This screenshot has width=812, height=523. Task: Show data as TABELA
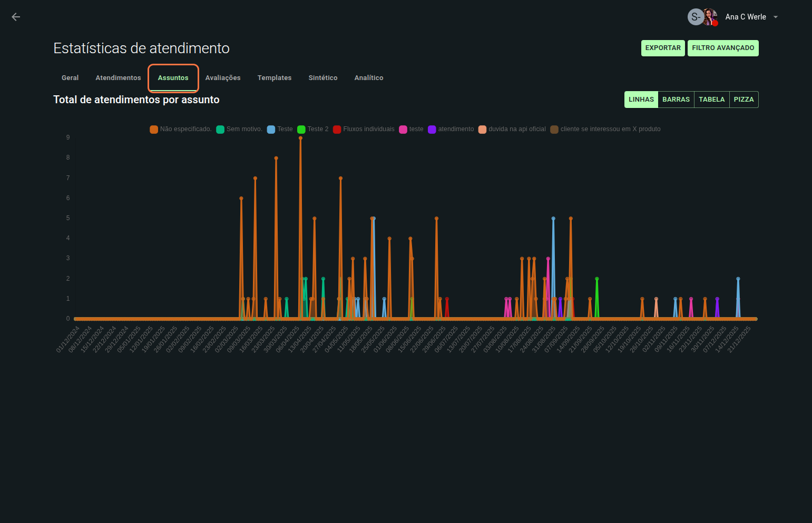tap(711, 100)
